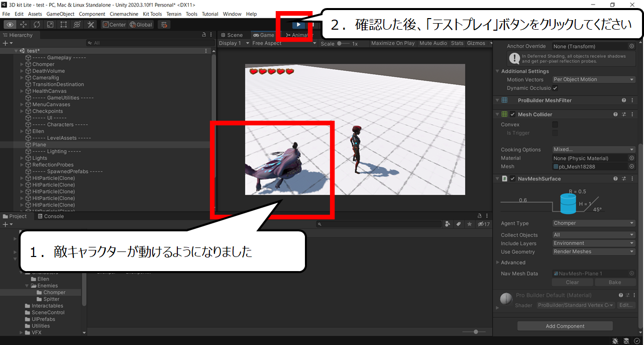Toggle Maximize On Play
Screen dimensions: 644x345
point(393,43)
